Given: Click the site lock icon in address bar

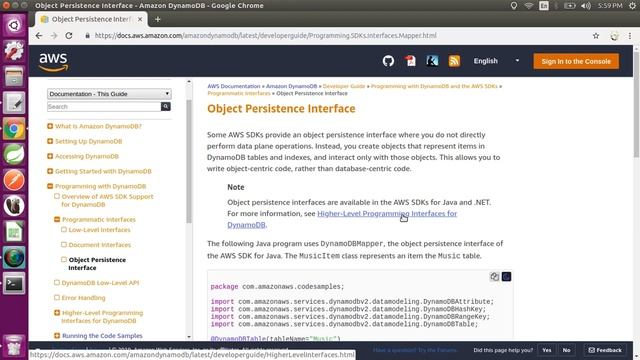Looking at the screenshot, I should 87,36.
